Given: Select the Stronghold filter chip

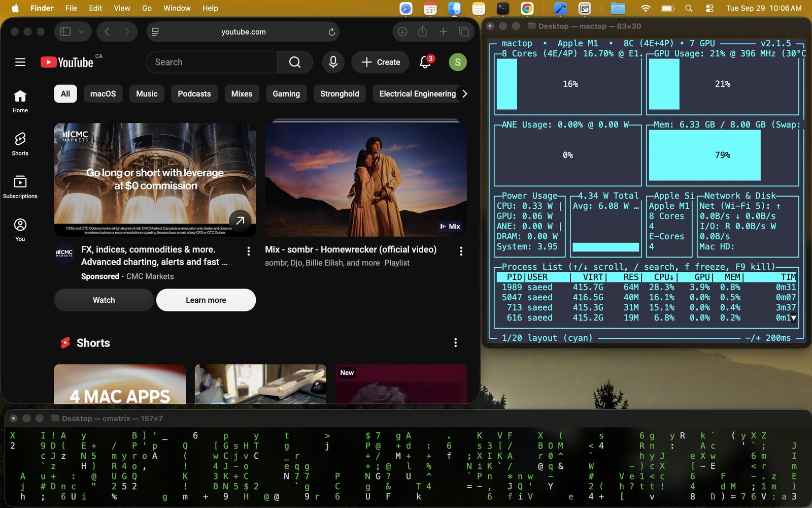Looking at the screenshot, I should point(340,93).
